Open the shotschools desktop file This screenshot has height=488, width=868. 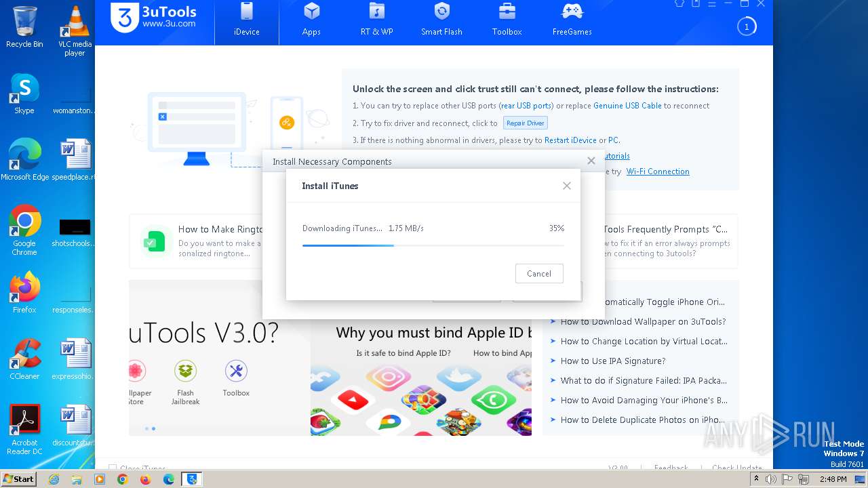point(75,233)
